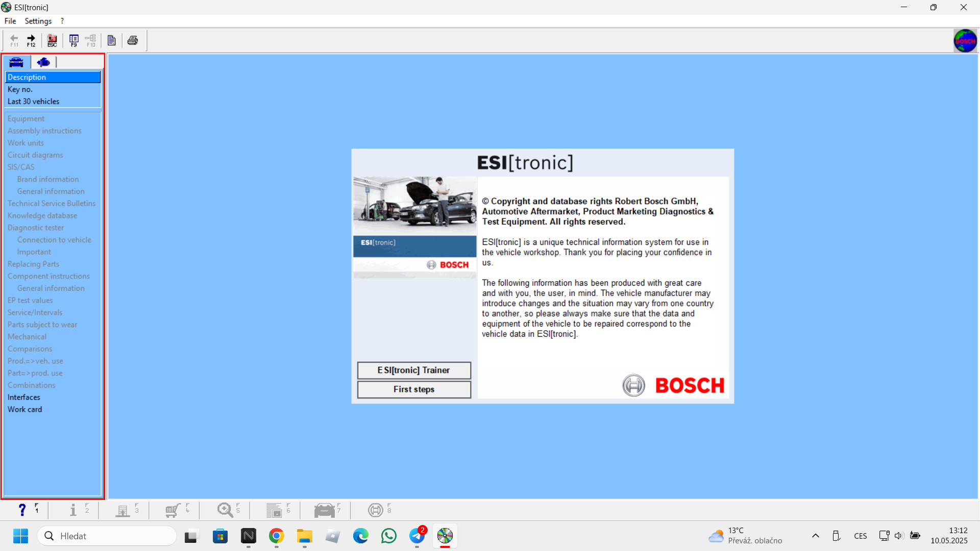Open the ? help menu
This screenshot has width=980, height=551.
(62, 21)
